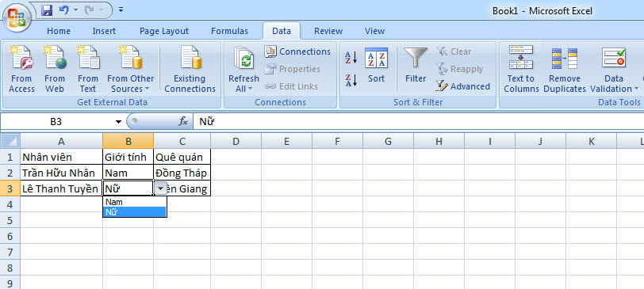Select column C header
Viewport: 644px width, 289px height.
(182, 142)
